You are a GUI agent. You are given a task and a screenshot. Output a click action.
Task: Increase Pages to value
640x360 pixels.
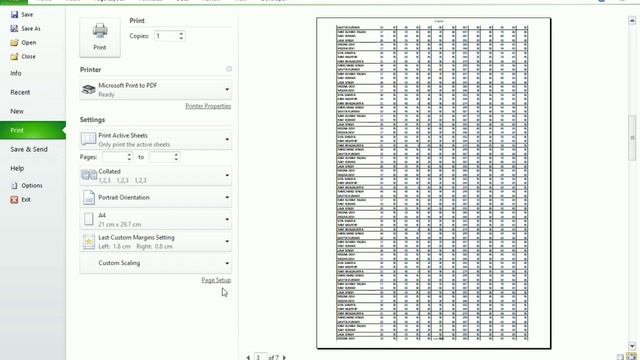[176, 155]
